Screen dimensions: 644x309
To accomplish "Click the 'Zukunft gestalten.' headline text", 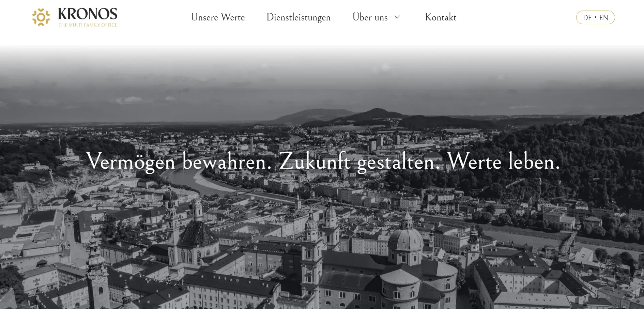I will (x=357, y=161).
